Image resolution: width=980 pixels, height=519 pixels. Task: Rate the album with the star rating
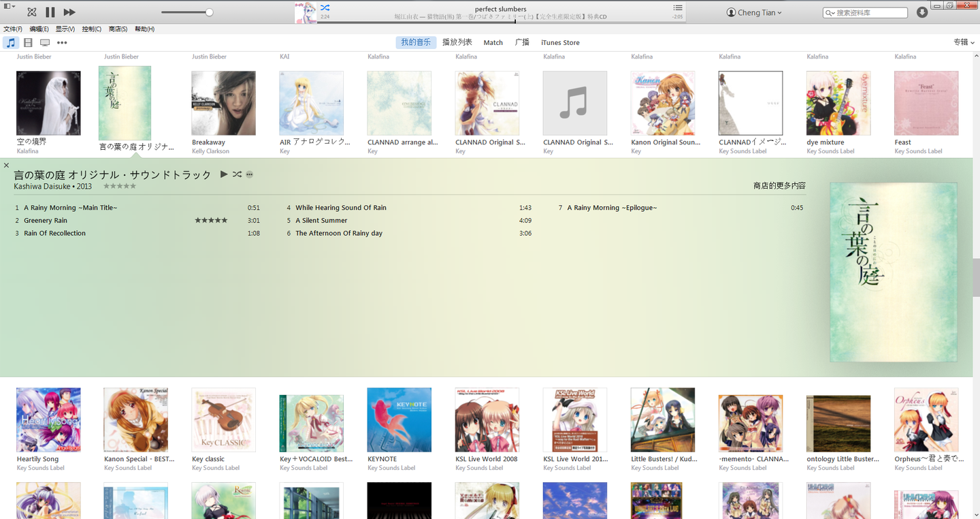click(120, 186)
